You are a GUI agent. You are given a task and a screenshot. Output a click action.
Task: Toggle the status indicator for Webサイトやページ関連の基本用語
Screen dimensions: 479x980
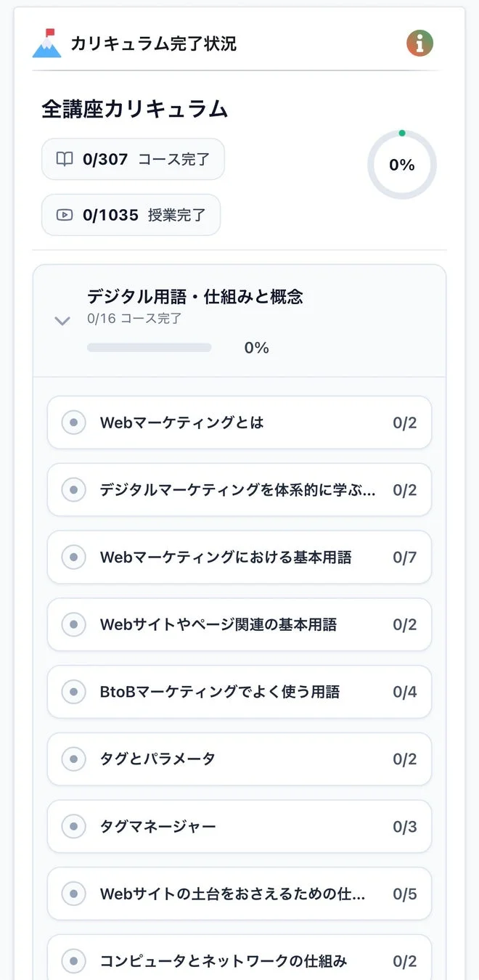(73, 624)
